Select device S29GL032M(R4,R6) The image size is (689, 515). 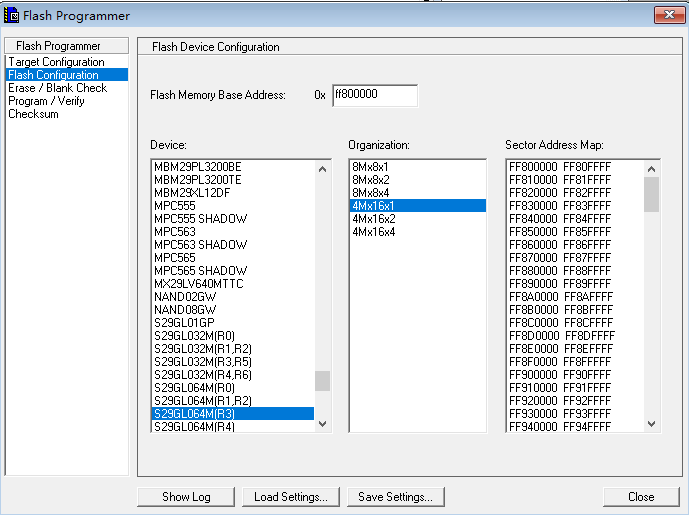point(233,375)
